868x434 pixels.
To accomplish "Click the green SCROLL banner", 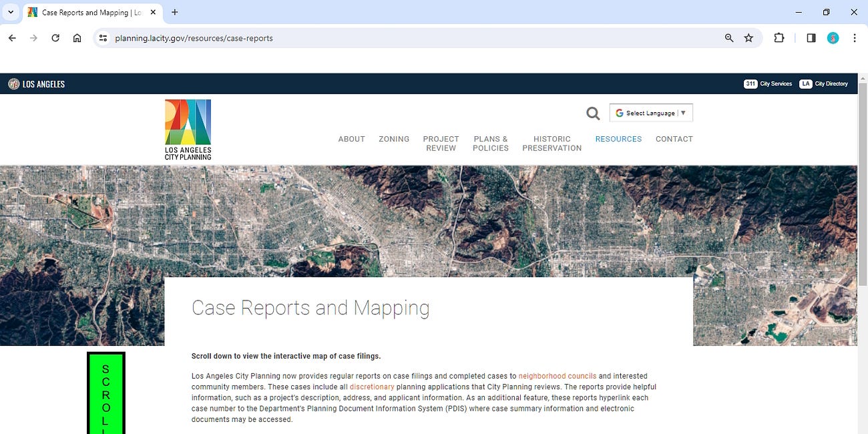I will click(106, 393).
